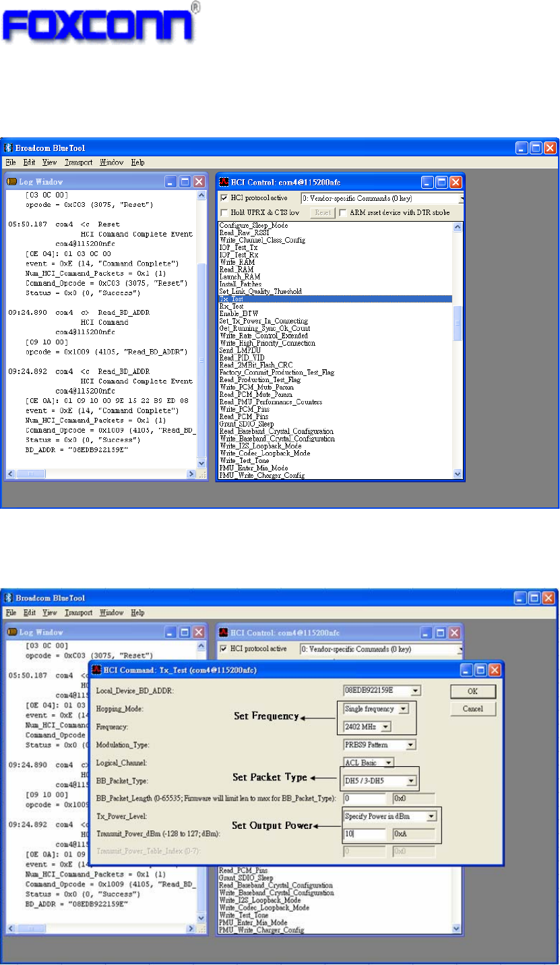The height and width of the screenshot is (965, 560).
Task: Select Factory_Commit_Production_Test_Flag command
Action: pyautogui.click(x=277, y=373)
